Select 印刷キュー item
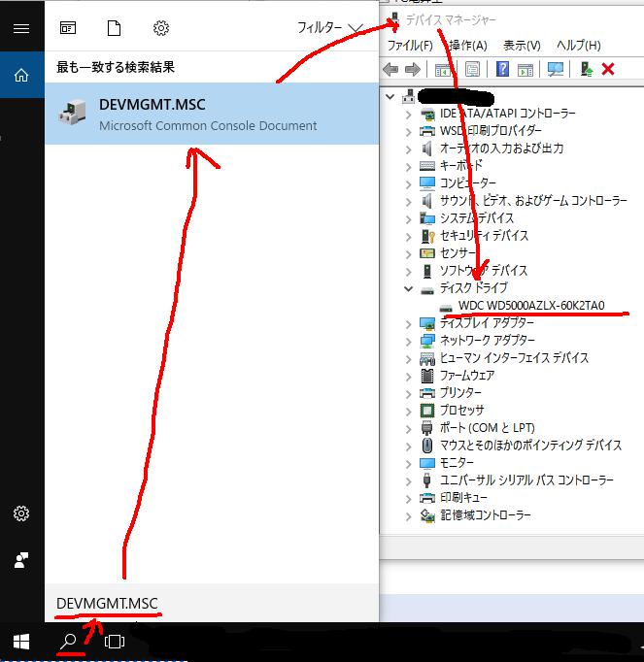Image resolution: width=644 pixels, height=662 pixels. click(463, 497)
